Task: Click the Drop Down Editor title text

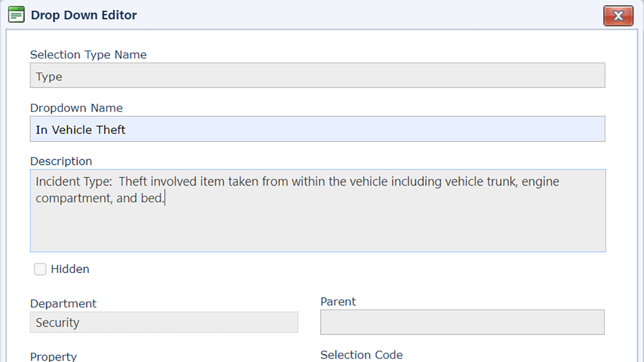Action: (x=84, y=15)
